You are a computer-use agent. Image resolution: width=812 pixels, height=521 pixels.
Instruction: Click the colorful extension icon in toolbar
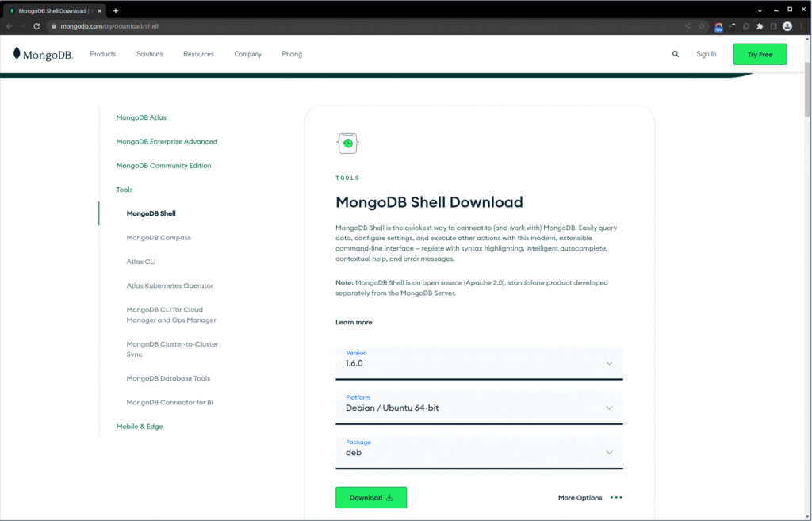point(718,26)
